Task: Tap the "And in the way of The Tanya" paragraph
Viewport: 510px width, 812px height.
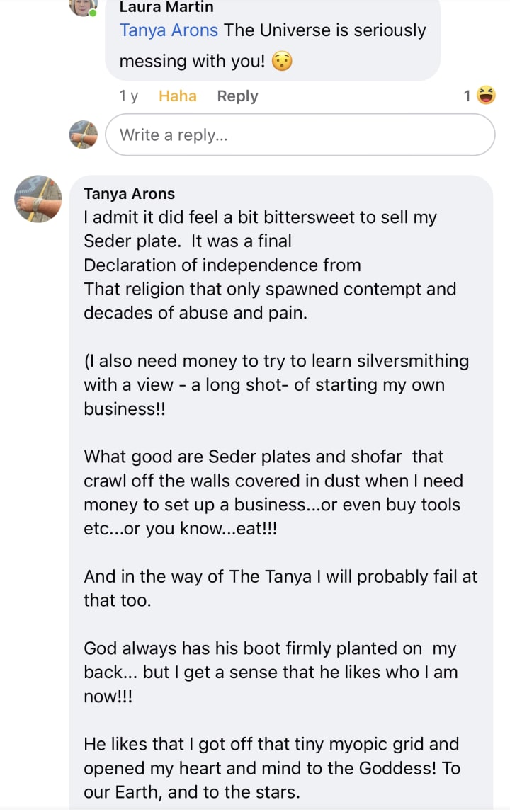Action: [x=280, y=589]
